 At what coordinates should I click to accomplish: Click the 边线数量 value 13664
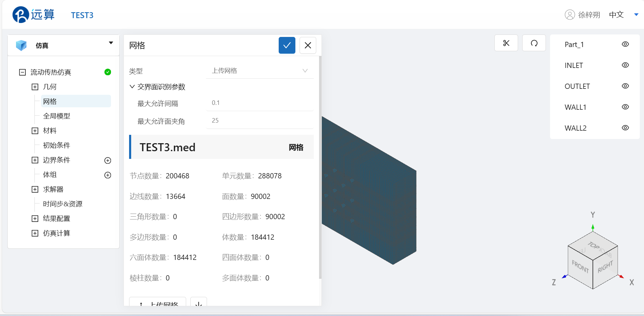[176, 196]
